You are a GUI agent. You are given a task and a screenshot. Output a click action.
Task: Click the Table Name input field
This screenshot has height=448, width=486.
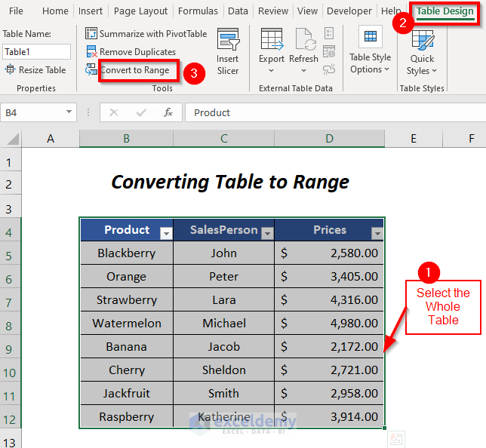pos(36,52)
